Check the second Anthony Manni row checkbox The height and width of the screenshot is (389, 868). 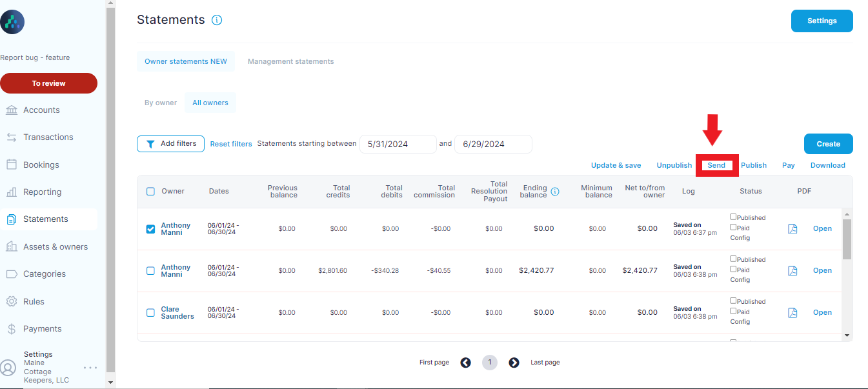click(x=150, y=271)
